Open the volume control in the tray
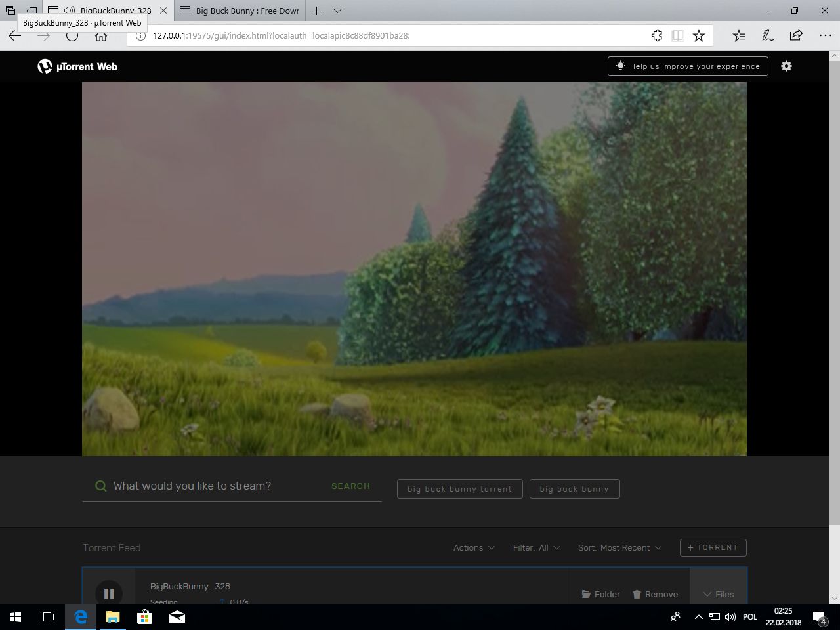The image size is (840, 630). 730,617
